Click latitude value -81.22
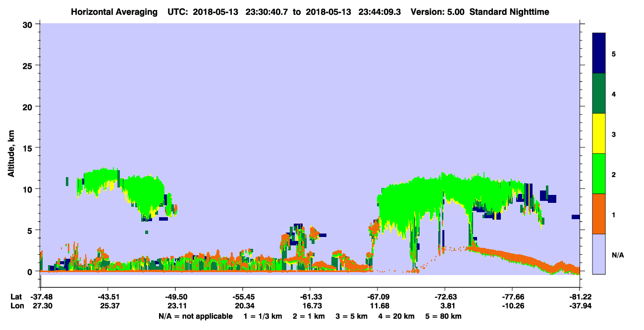The image size is (644, 330). pyautogui.click(x=579, y=297)
